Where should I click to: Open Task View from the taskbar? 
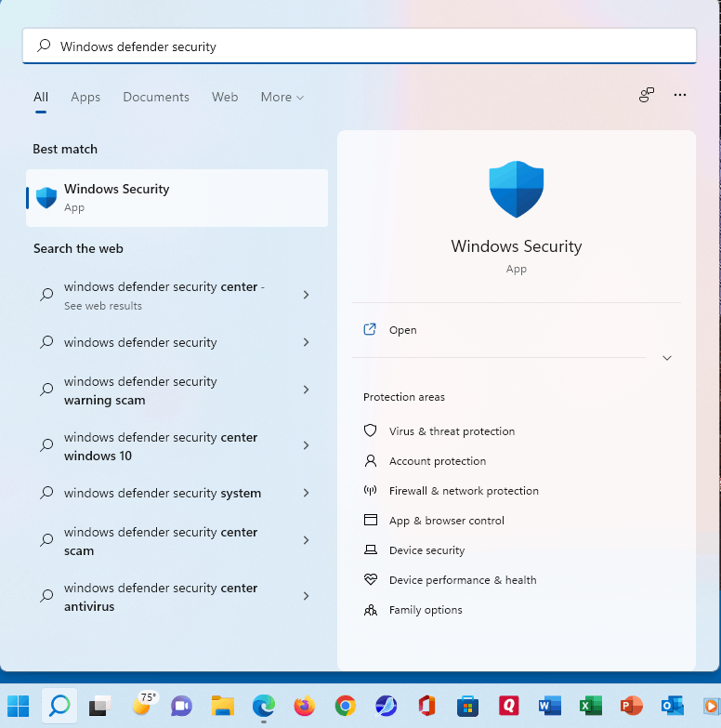(x=99, y=707)
